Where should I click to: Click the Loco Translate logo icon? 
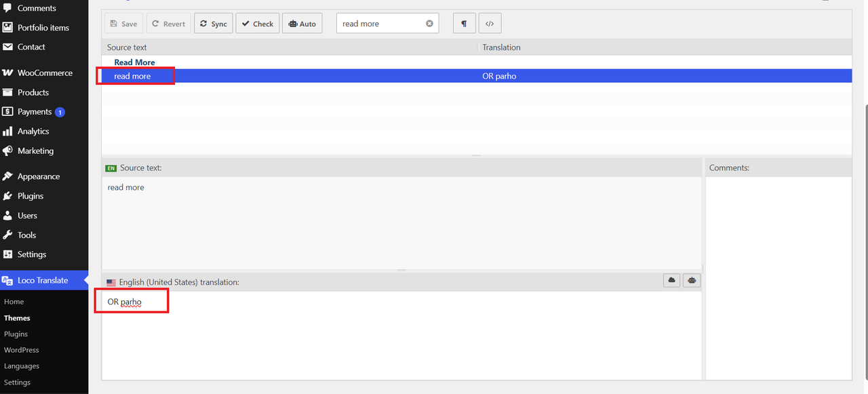click(x=7, y=280)
